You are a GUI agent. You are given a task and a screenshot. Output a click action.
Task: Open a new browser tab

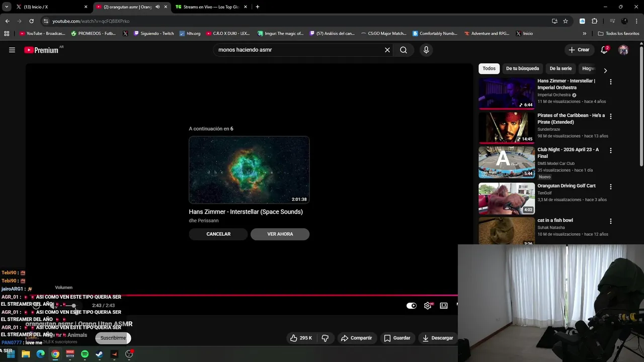click(x=258, y=7)
